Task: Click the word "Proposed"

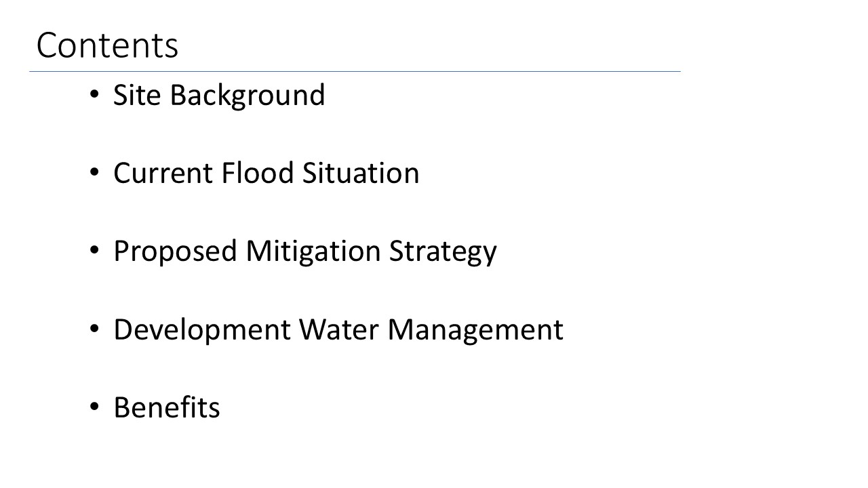Action: 176,251
